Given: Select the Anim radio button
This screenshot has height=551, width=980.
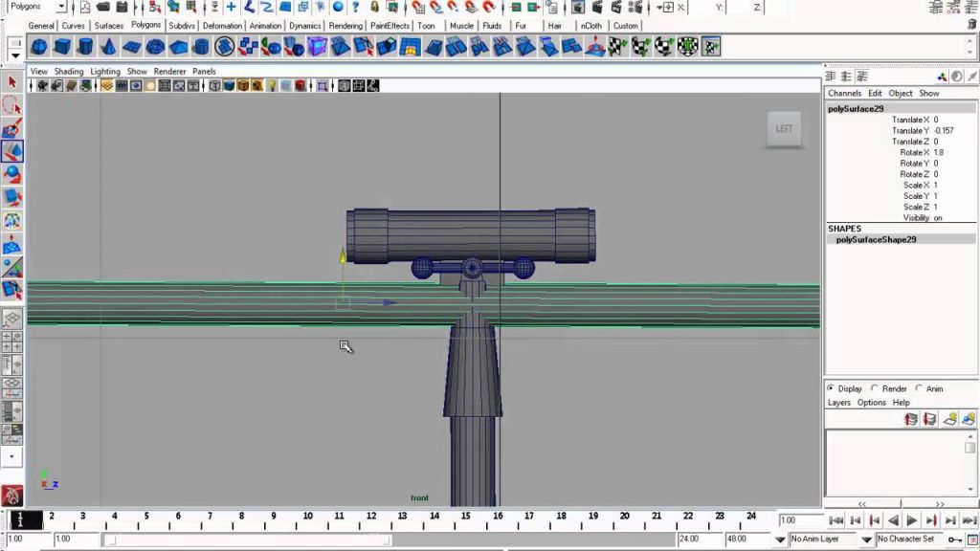Looking at the screenshot, I should point(919,388).
